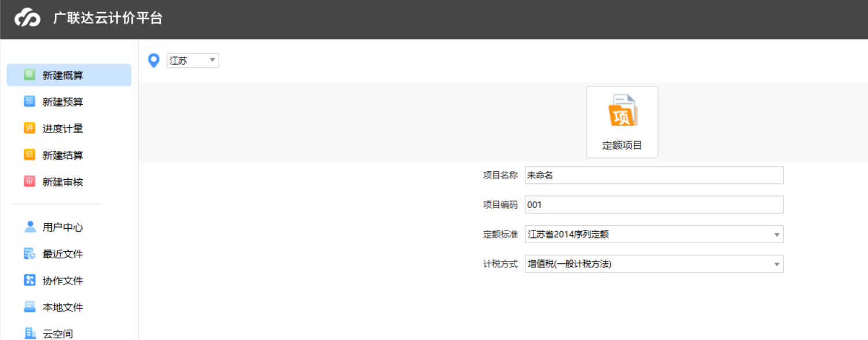Viewport: 868px width, 340px height.
Task: Select 新建概算 in the sidebar
Action: [69, 75]
